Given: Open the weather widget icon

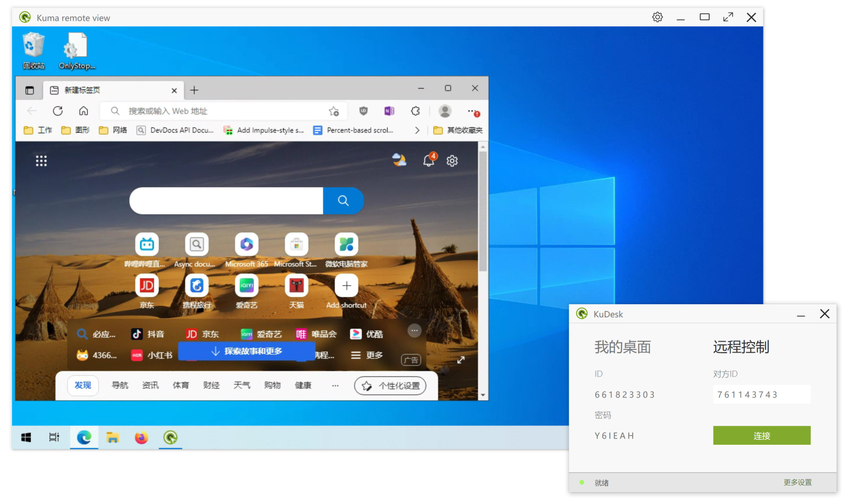Looking at the screenshot, I should (x=399, y=160).
